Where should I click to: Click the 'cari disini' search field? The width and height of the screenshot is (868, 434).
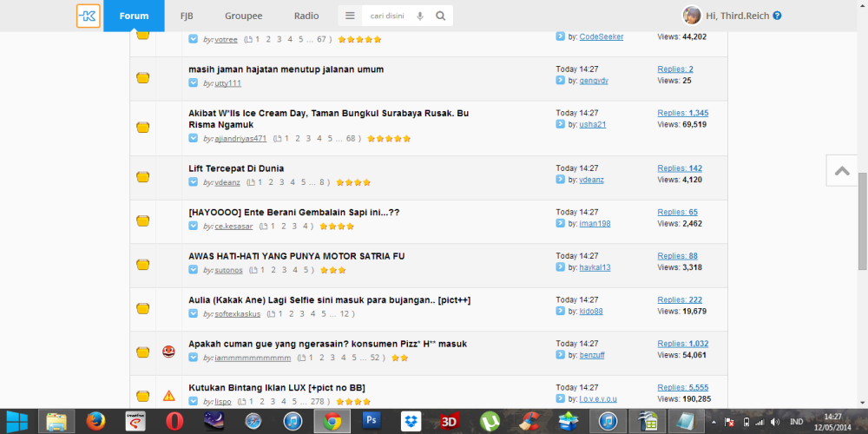tap(387, 16)
